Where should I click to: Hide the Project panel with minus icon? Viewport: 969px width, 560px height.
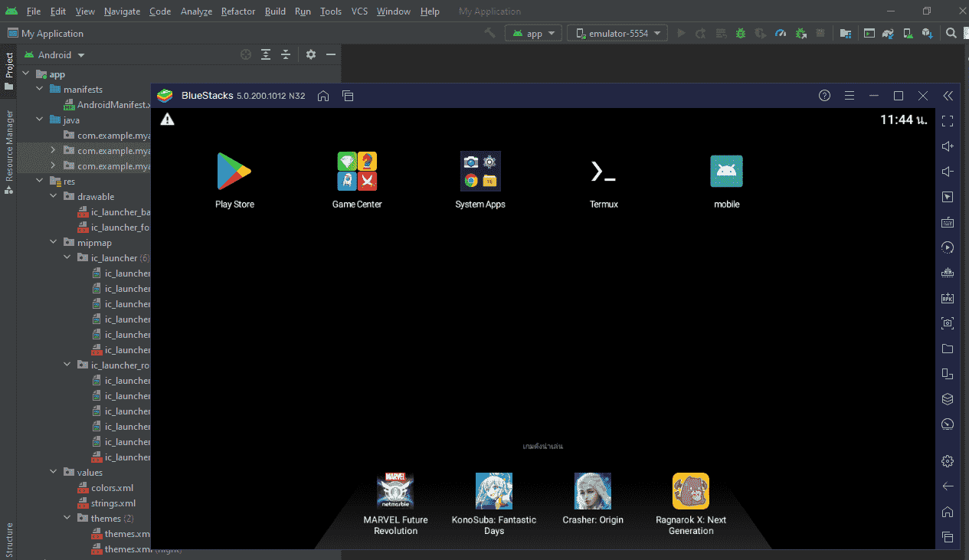click(x=331, y=54)
